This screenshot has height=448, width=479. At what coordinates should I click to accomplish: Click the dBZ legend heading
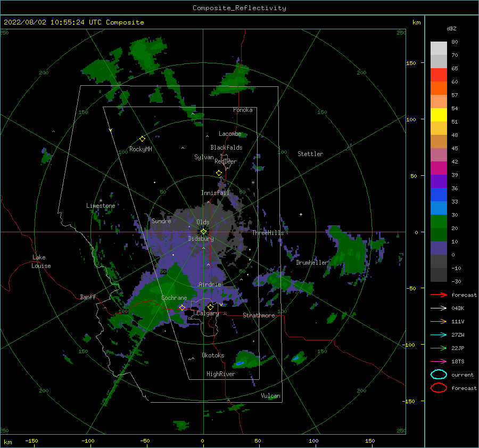(x=451, y=28)
